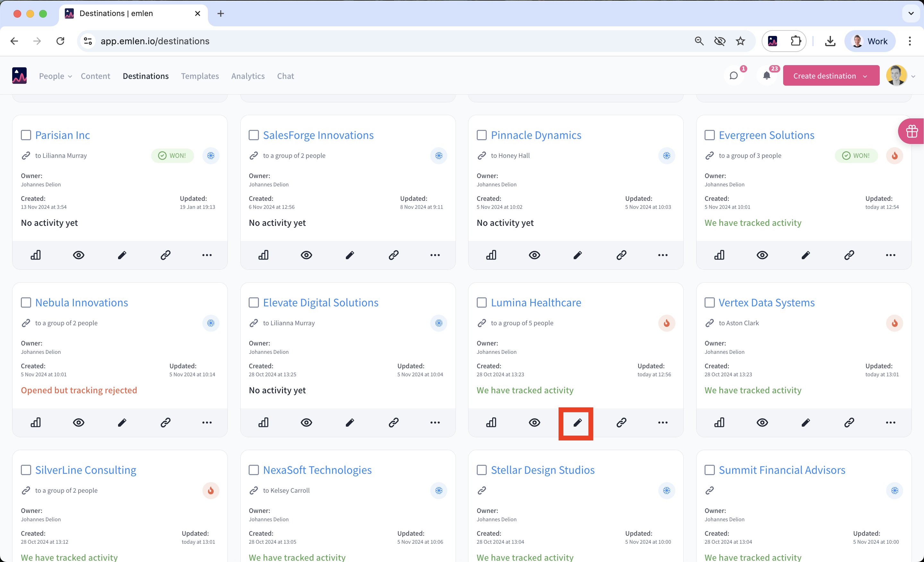The image size is (924, 562).
Task: Open the SilverLine Consulting destination link
Action: pyautogui.click(x=85, y=470)
